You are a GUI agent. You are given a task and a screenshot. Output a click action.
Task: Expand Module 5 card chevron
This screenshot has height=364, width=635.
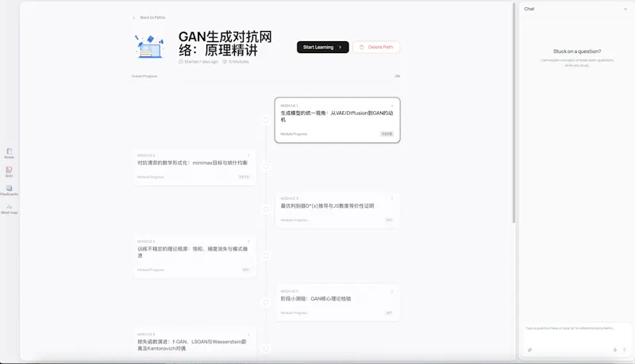coord(391,291)
